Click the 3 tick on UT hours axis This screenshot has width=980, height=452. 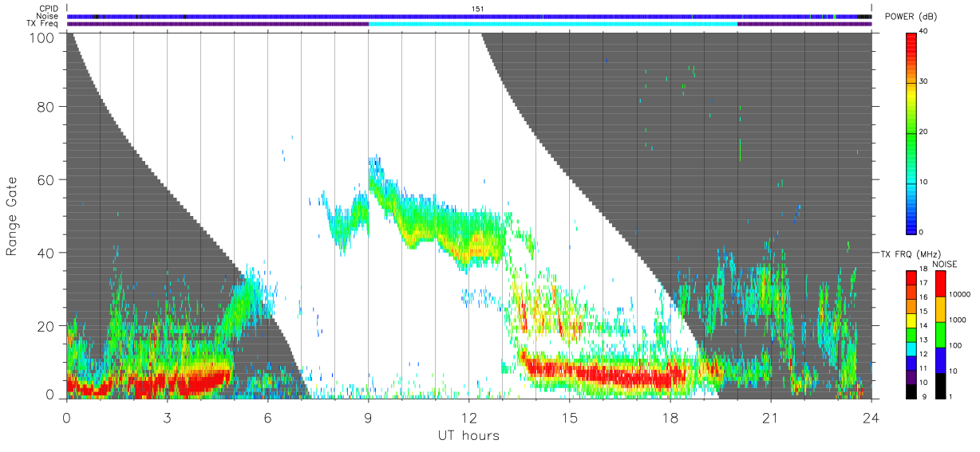167,417
